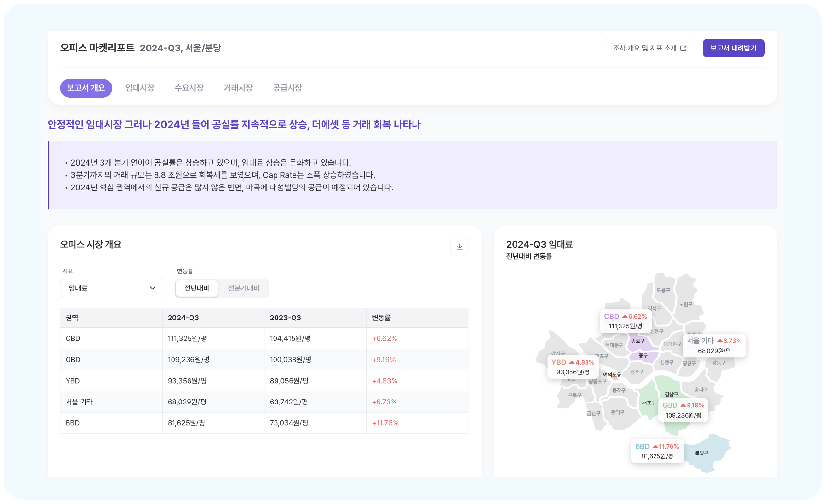Screen dimensions: 827x504
Task: Open the 임대료 indicator dropdown
Action: tap(112, 288)
